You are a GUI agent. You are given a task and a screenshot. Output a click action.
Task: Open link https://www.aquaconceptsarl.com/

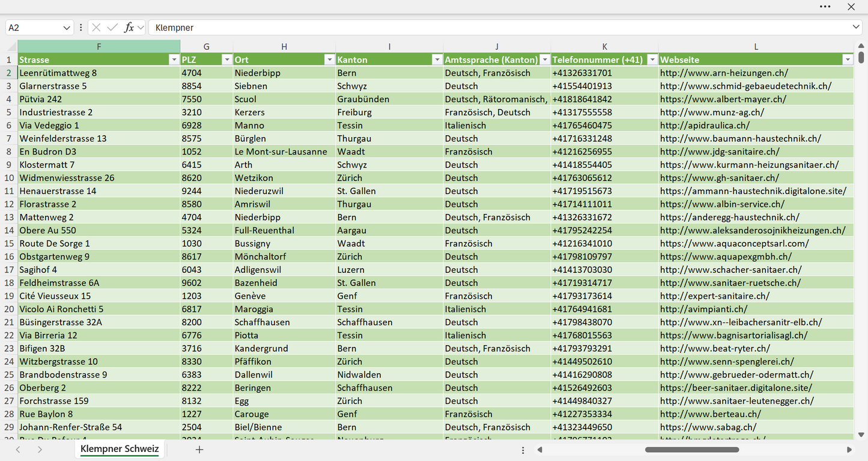coord(734,243)
